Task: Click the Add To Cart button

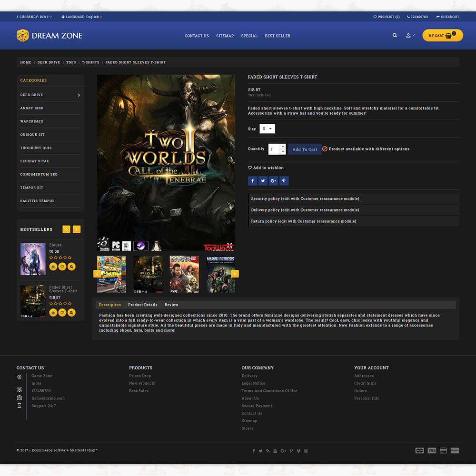Action: point(305,149)
